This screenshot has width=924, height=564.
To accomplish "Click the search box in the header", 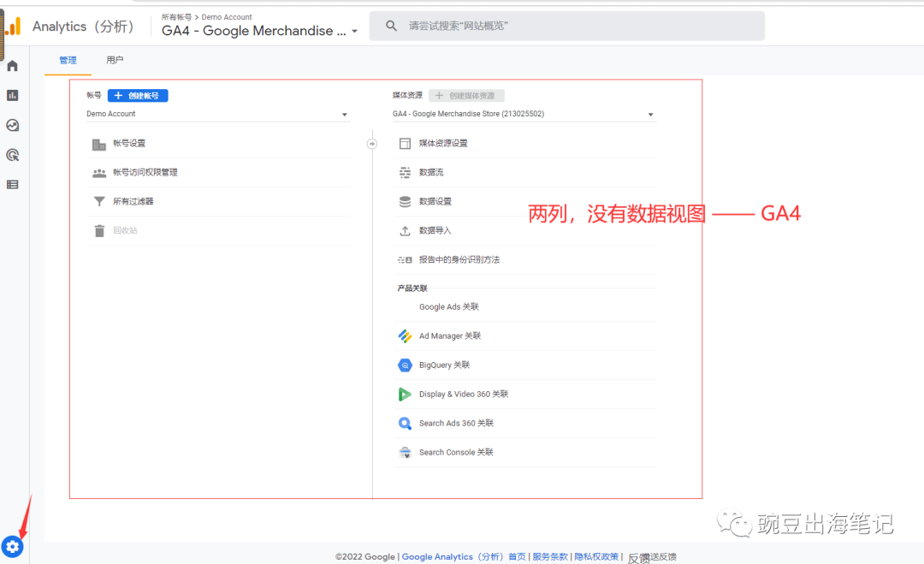I will click(x=566, y=26).
